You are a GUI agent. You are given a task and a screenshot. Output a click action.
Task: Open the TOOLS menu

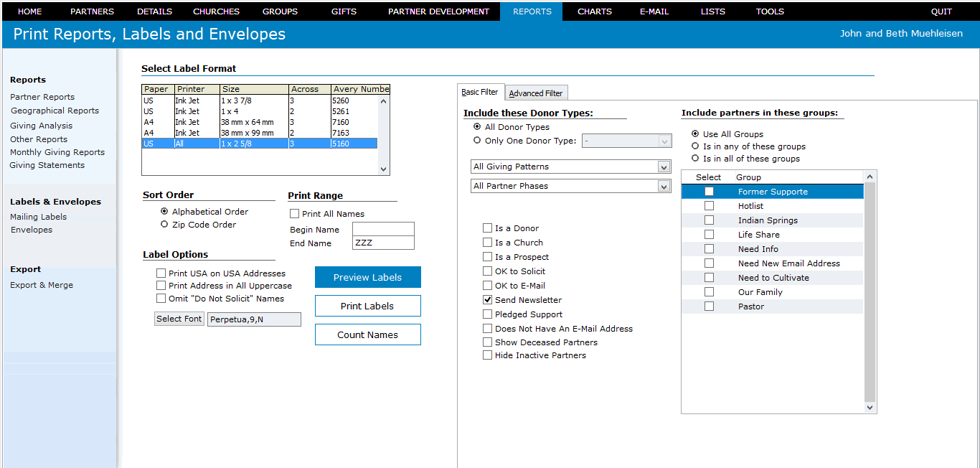click(770, 11)
